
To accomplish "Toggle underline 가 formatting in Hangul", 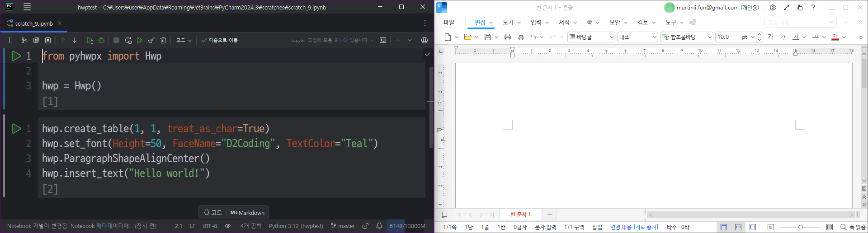I will 796,37.
